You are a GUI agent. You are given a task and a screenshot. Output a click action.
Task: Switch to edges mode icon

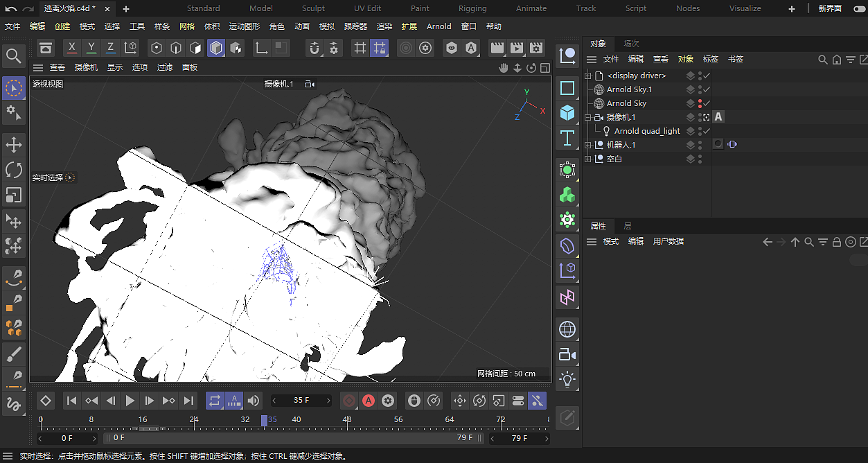pos(176,48)
